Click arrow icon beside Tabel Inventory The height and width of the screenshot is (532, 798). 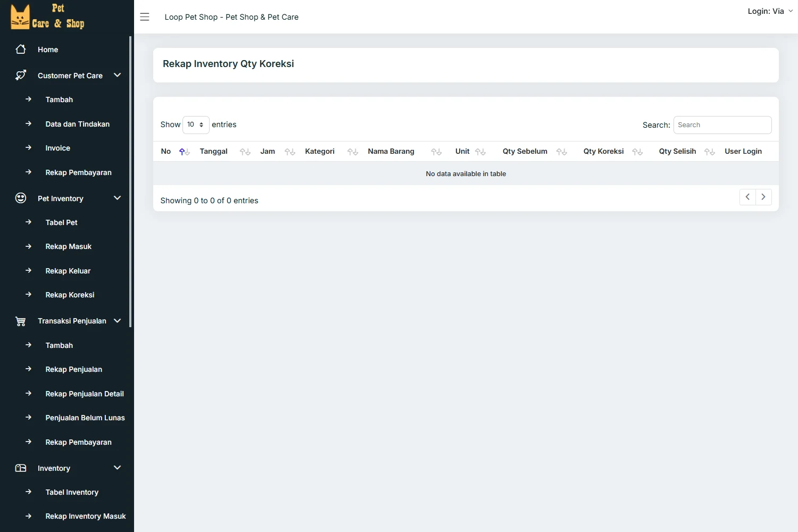[29, 492]
